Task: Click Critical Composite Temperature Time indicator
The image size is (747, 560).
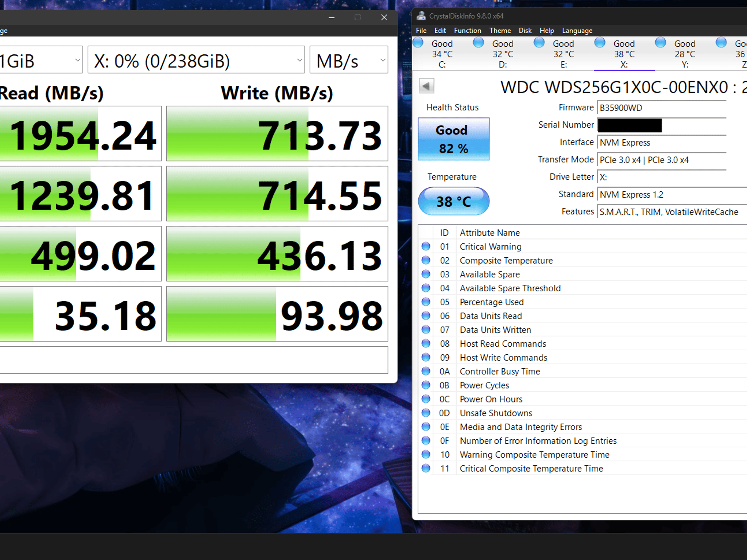Action: pyautogui.click(x=426, y=468)
